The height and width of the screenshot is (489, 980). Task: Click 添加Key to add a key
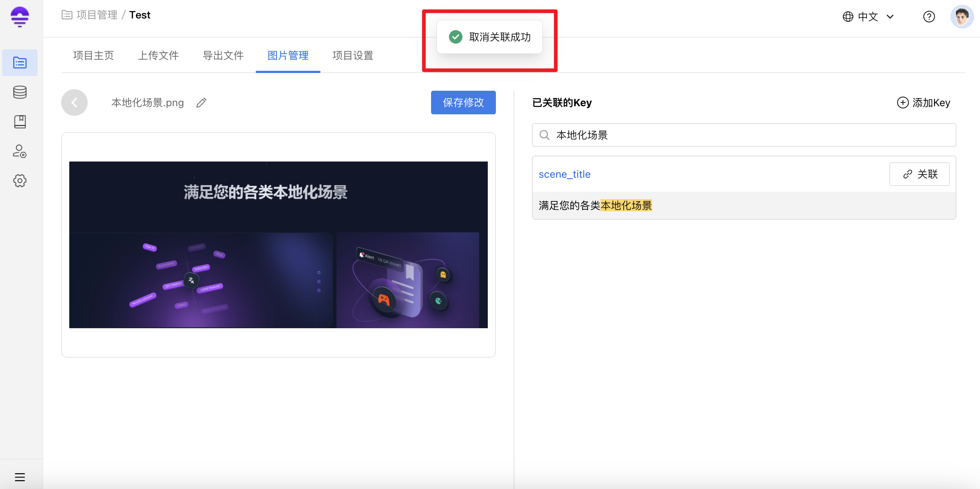(x=923, y=103)
